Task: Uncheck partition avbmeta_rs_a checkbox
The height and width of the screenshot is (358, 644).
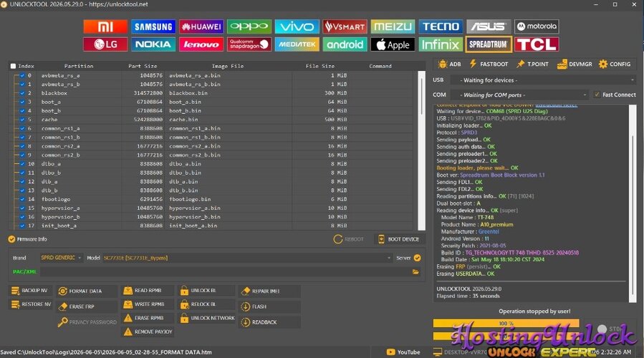Action: pos(22,76)
